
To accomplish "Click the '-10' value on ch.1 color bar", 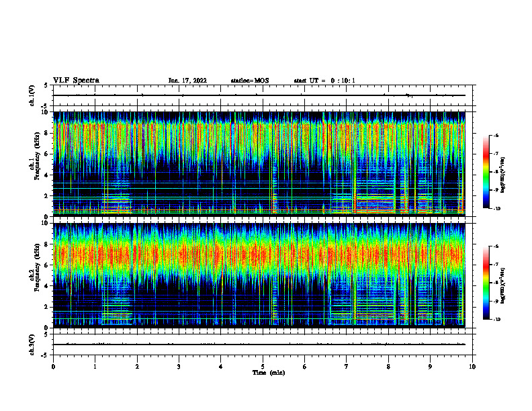I will click(497, 209).
